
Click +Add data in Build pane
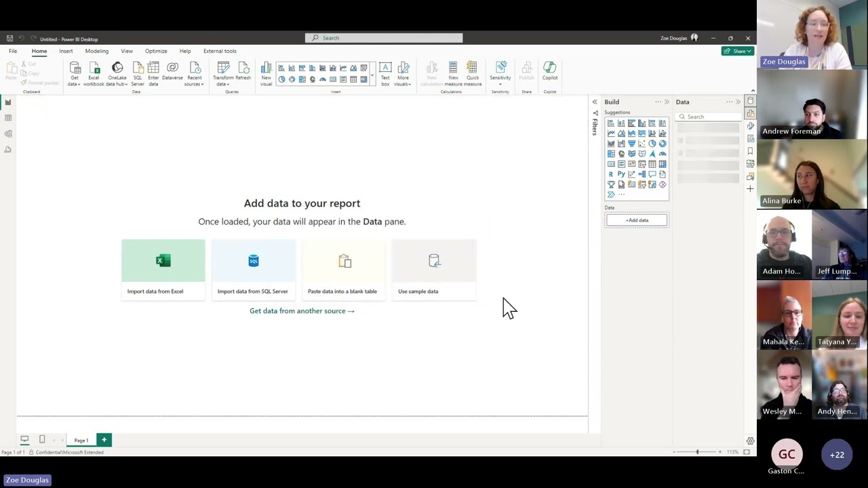coord(637,220)
